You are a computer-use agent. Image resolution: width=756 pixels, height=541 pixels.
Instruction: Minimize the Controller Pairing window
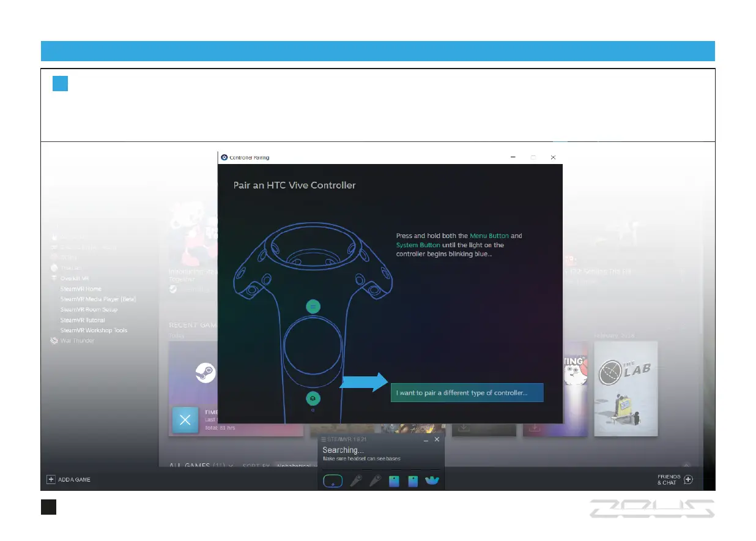coord(512,157)
